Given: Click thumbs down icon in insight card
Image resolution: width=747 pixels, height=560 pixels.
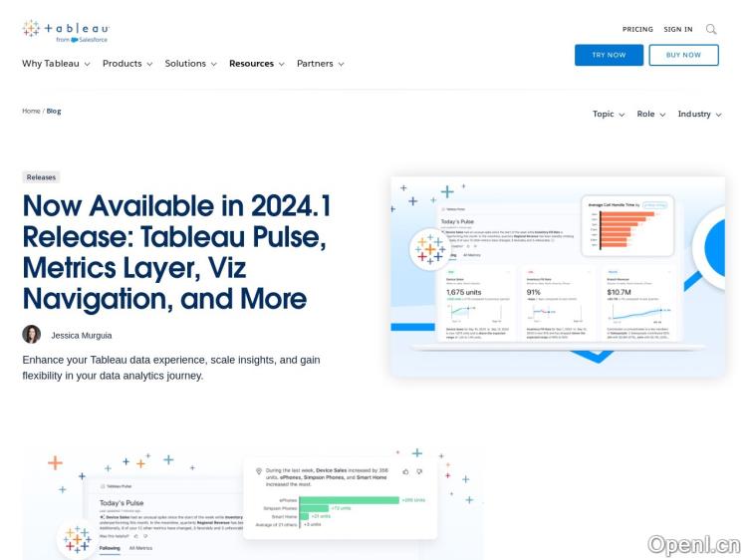Looking at the screenshot, I should (419, 470).
